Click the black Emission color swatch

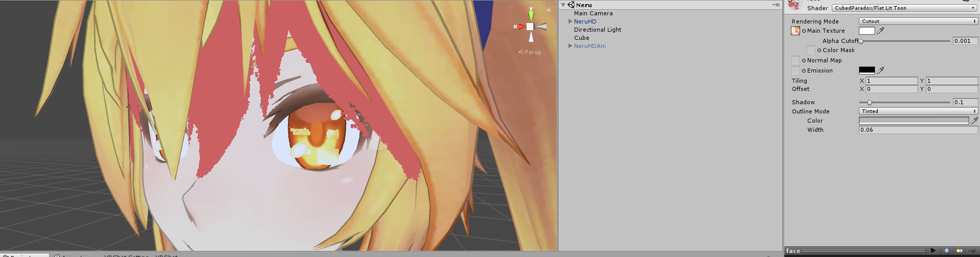click(867, 71)
